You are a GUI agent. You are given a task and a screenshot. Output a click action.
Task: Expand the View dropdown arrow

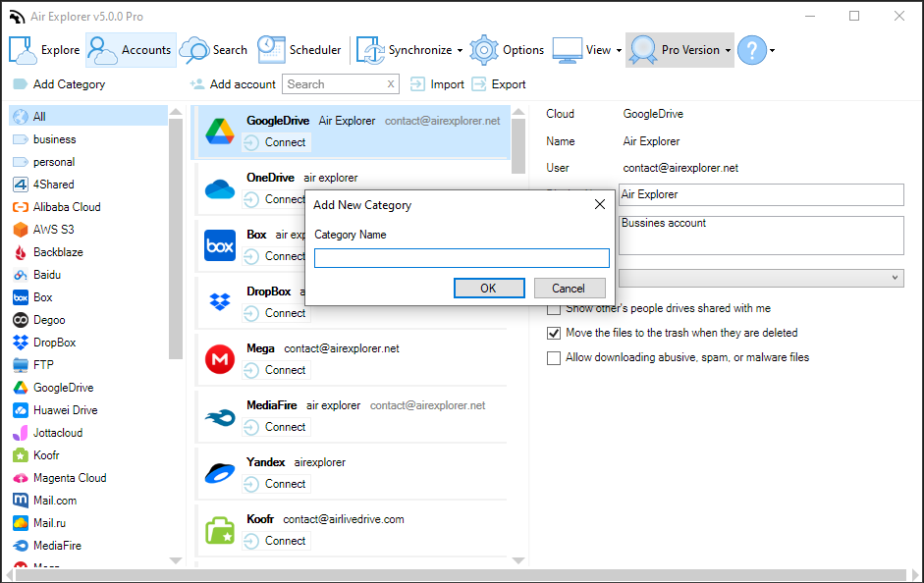619,51
